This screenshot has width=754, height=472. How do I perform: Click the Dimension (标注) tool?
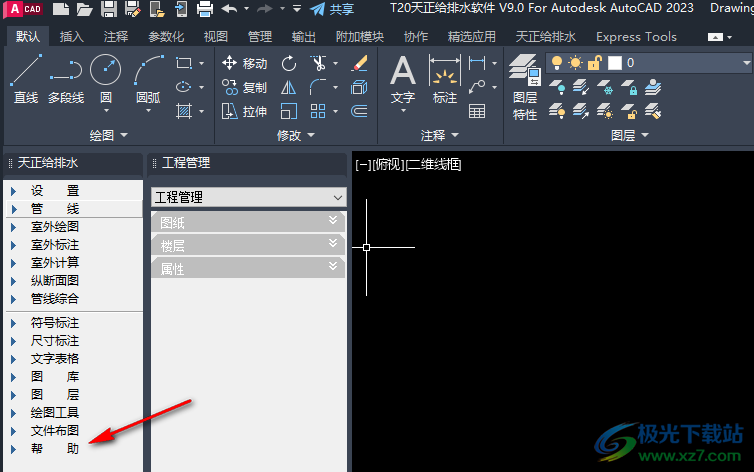point(445,79)
